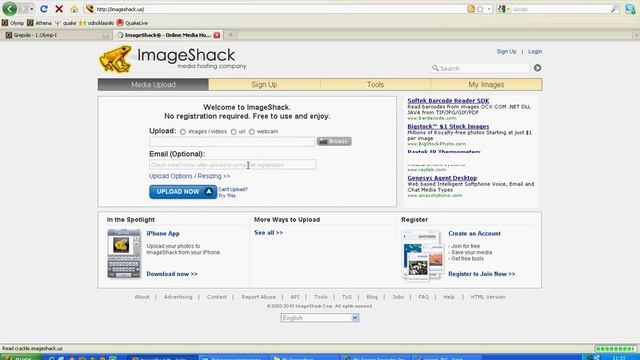Reload the page with the refresh icon
640x360 pixels.
pos(44,9)
